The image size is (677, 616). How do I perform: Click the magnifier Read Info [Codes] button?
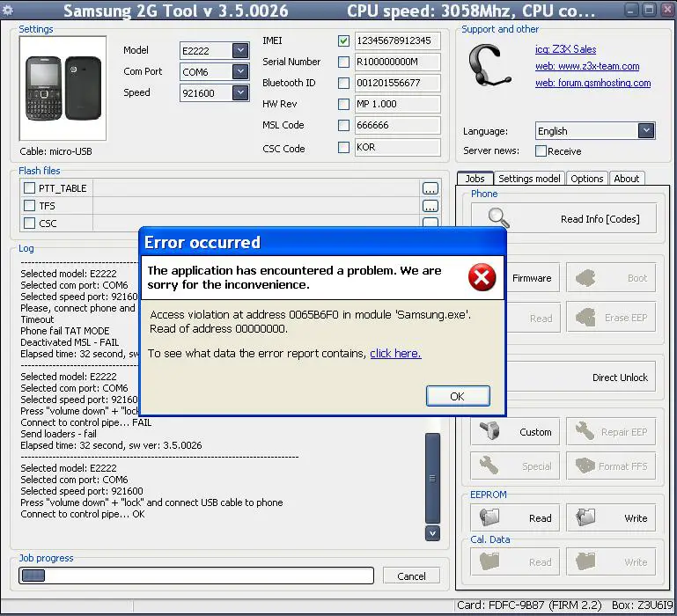point(563,218)
